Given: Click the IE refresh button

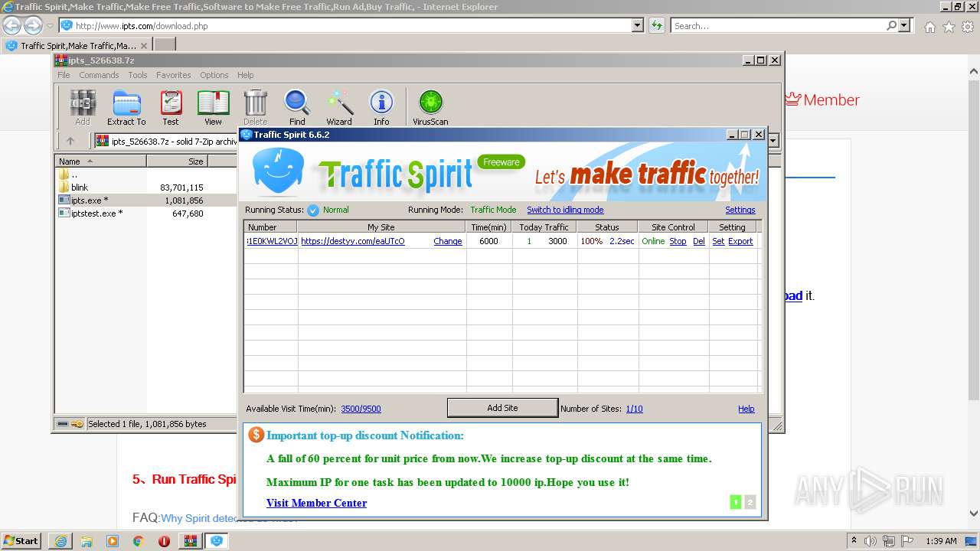Looking at the screenshot, I should pyautogui.click(x=656, y=25).
